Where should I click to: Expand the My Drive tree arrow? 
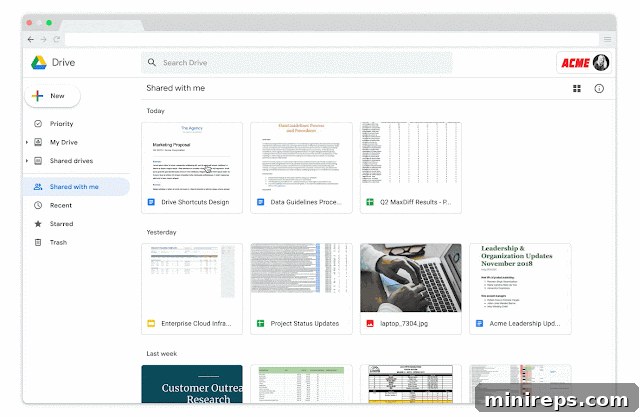point(27,142)
